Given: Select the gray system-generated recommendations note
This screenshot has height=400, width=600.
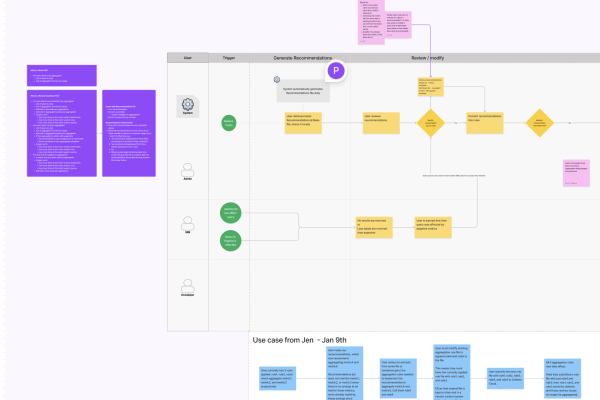Looking at the screenshot, I should pos(304,92).
